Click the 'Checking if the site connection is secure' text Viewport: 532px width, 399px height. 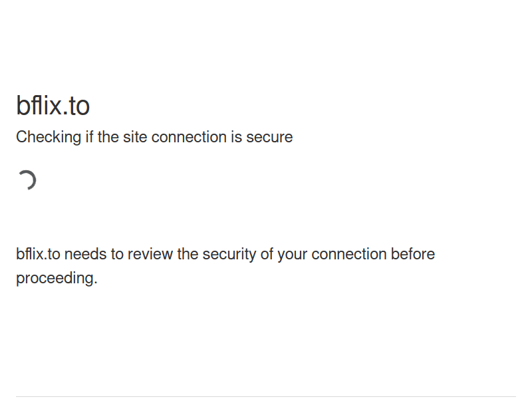coord(154,138)
